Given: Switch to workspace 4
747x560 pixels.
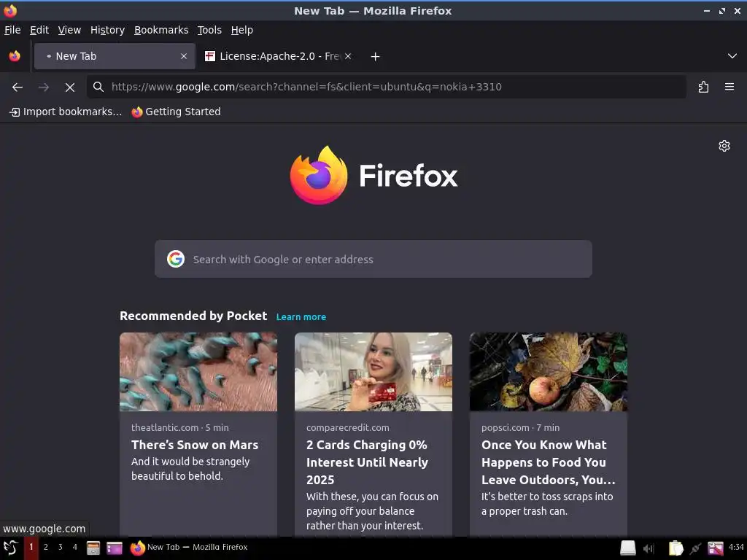Looking at the screenshot, I should point(75,548).
